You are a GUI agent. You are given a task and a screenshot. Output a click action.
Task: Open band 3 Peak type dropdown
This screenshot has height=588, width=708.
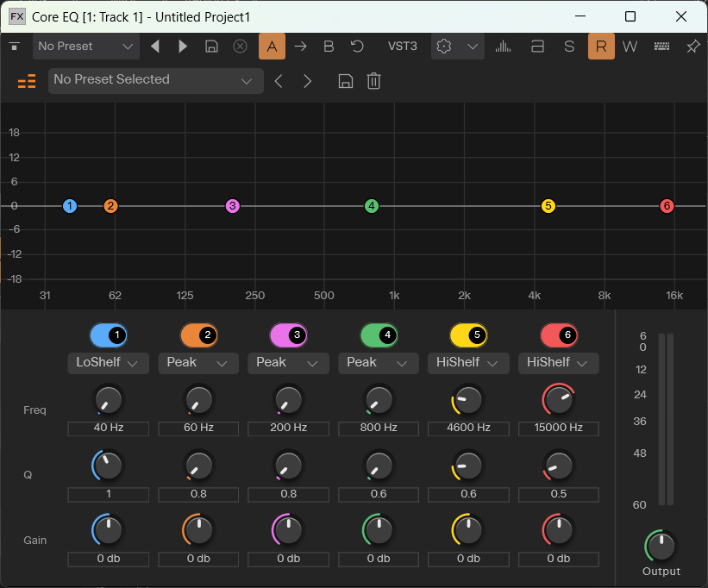(289, 363)
